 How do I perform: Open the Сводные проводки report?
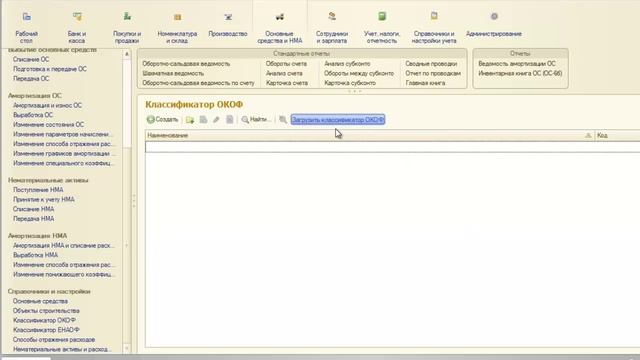(x=431, y=64)
